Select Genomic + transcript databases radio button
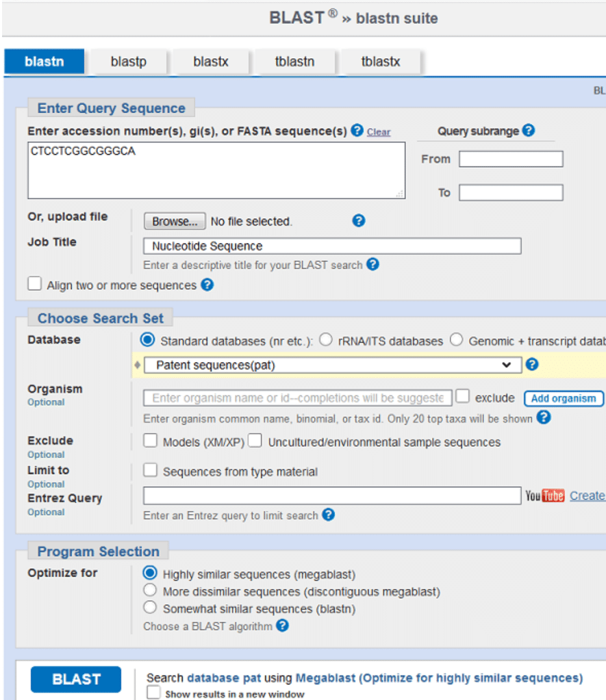The image size is (606, 700). click(456, 339)
